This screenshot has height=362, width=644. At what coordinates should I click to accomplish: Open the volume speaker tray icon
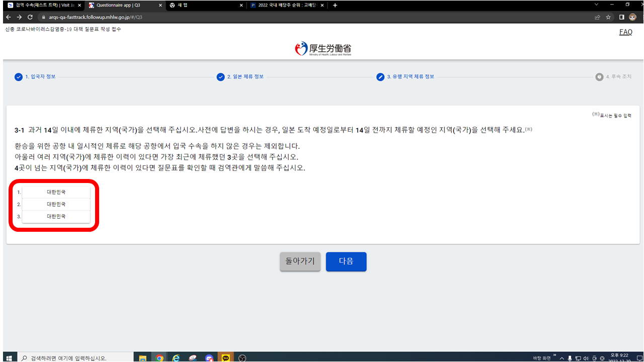click(586, 358)
